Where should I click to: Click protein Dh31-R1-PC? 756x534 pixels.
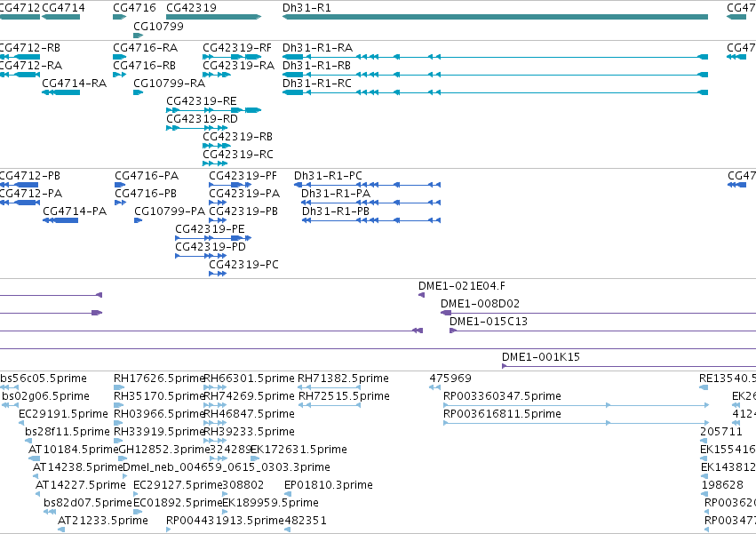[x=368, y=185]
